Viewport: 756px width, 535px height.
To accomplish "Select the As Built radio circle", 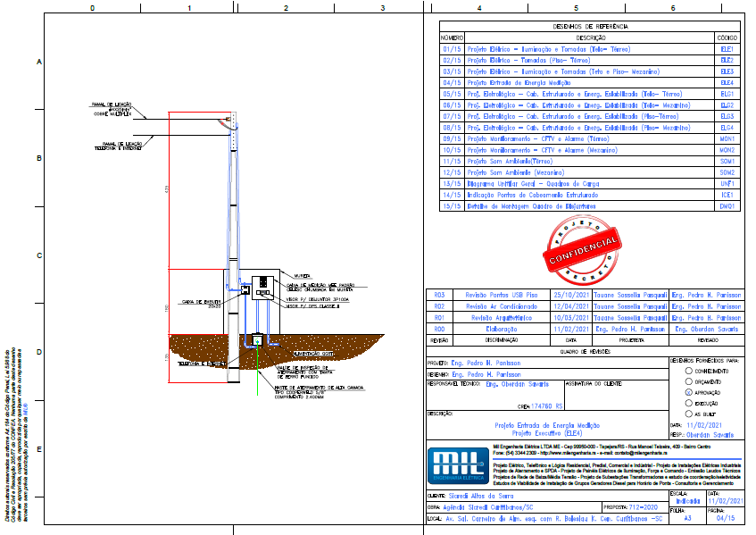I will tap(688, 414).
